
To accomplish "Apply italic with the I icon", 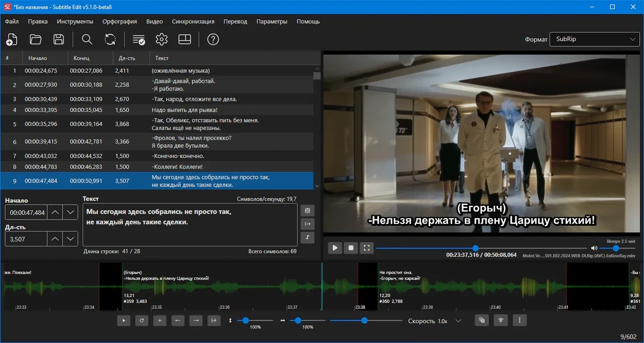I will click(x=308, y=236).
